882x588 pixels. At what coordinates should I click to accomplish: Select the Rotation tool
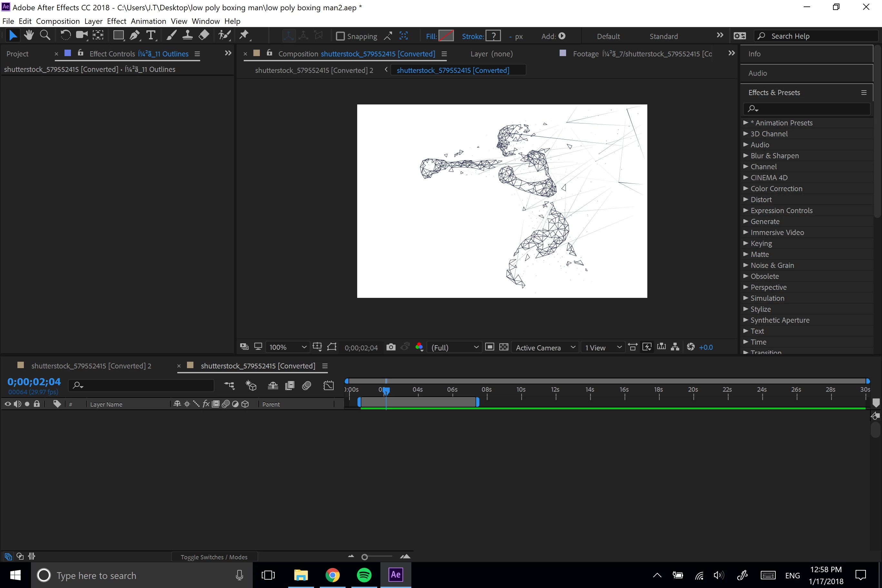pos(65,36)
